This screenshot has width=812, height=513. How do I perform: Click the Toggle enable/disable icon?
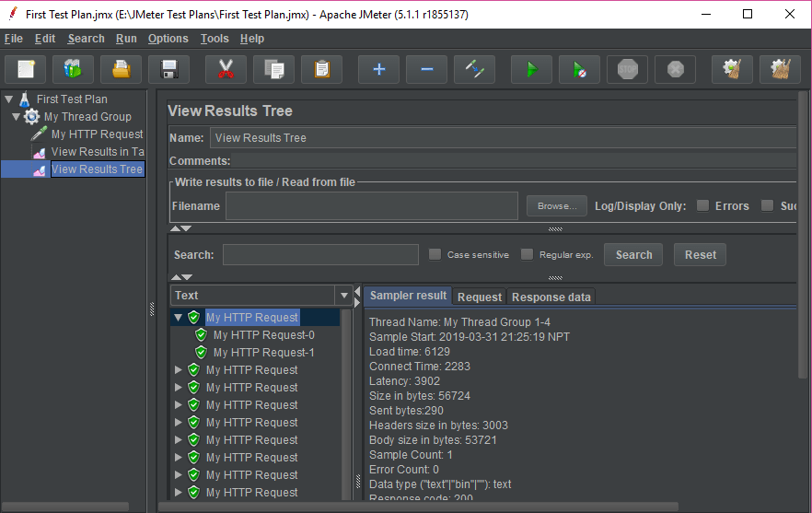[x=474, y=69]
